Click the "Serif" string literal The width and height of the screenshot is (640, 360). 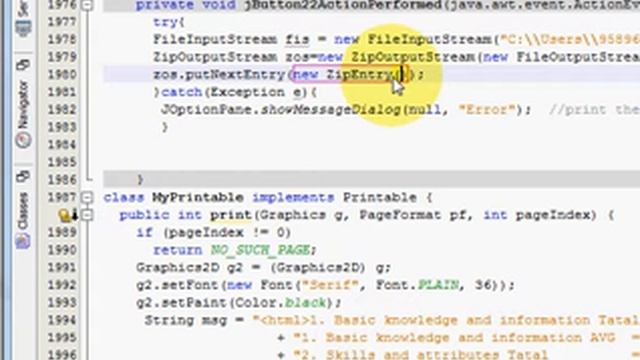point(331,285)
